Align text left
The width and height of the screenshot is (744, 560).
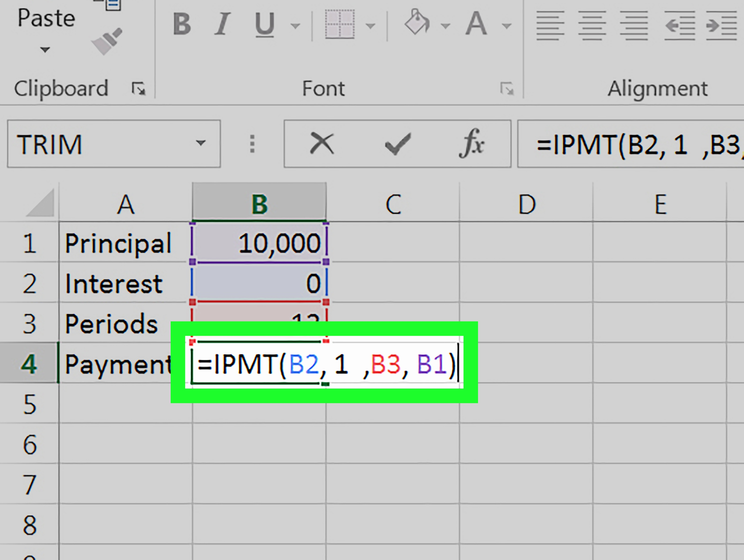click(x=550, y=26)
